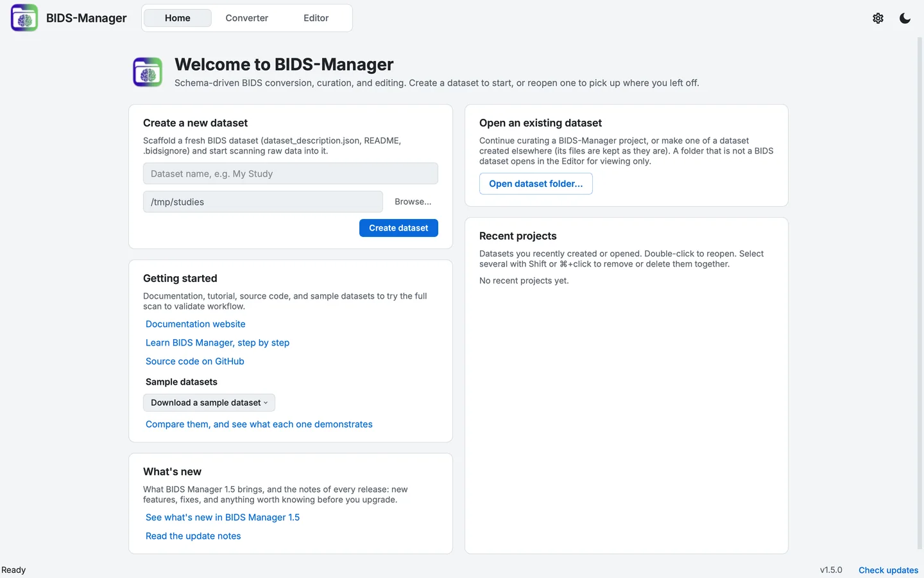Open See what's new in BIDS Manager 1.5
924x578 pixels.
[x=223, y=518]
